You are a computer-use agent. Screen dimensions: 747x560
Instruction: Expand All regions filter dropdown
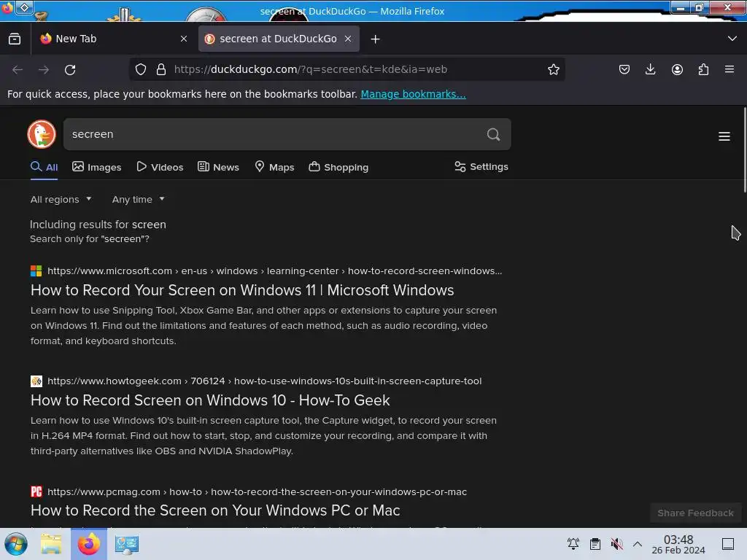61,200
